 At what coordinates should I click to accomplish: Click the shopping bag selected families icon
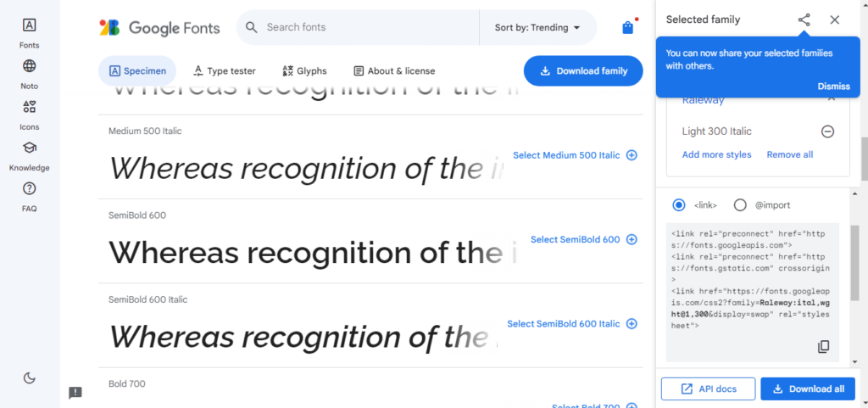click(627, 28)
